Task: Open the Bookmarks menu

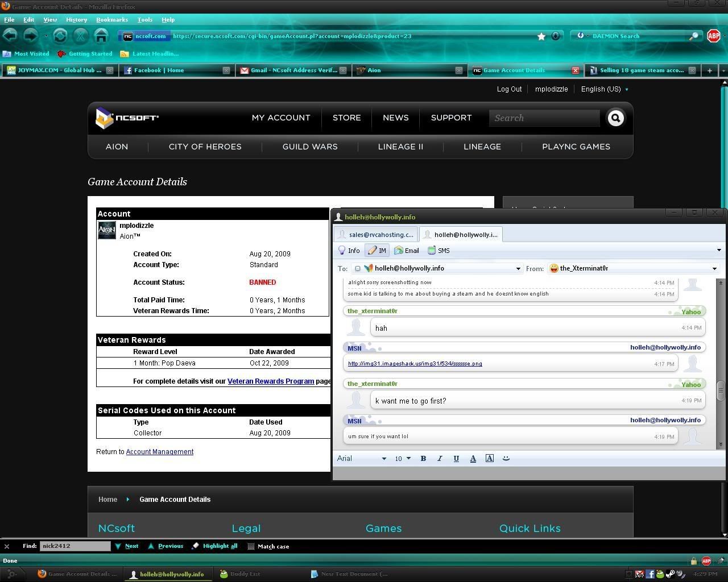Action: click(112, 19)
